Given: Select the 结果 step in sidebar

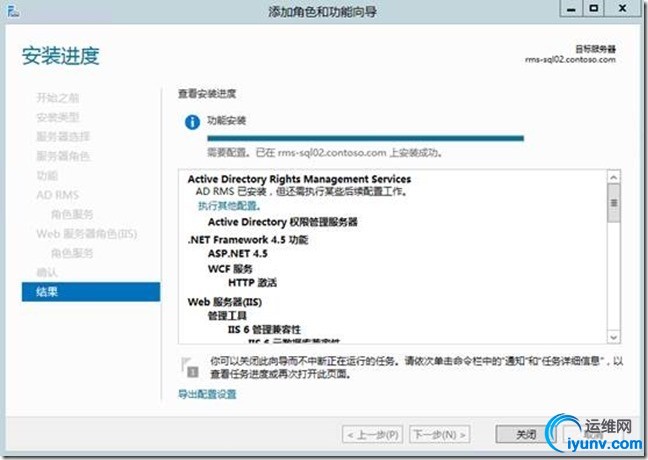Looking at the screenshot, I should coord(91,292).
